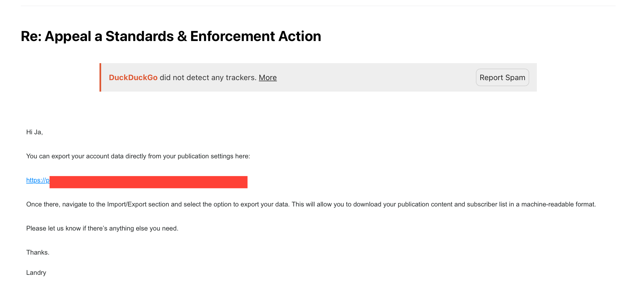The image size is (644, 306).
Task: Click 'did not detect any trackers' text
Action: pyautogui.click(x=208, y=78)
